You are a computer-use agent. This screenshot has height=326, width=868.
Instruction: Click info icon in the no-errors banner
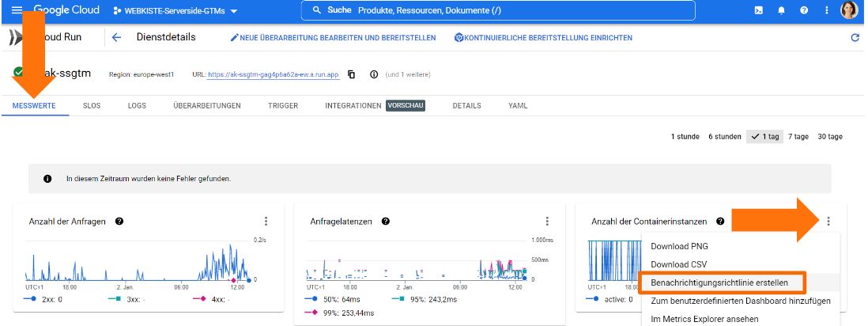coord(47,179)
